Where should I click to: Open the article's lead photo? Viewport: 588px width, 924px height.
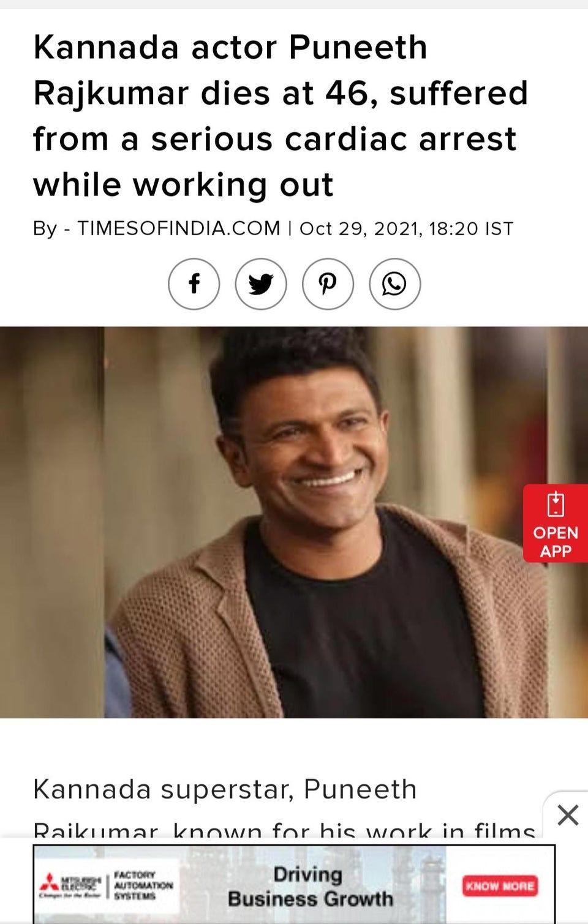point(294,522)
